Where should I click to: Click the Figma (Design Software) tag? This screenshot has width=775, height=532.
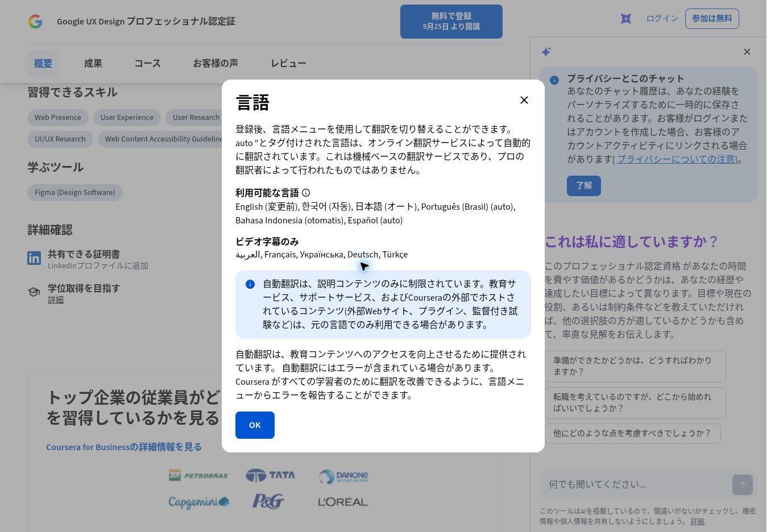[75, 193]
